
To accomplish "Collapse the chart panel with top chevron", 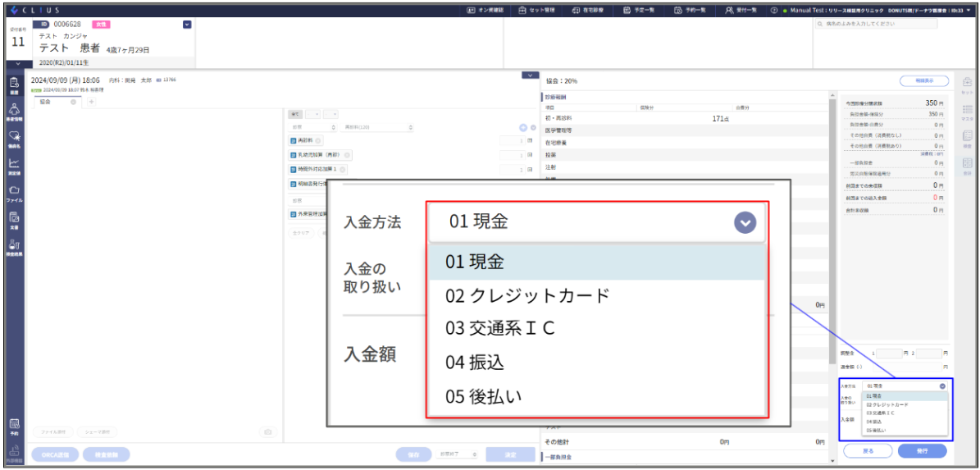I will pos(530,75).
